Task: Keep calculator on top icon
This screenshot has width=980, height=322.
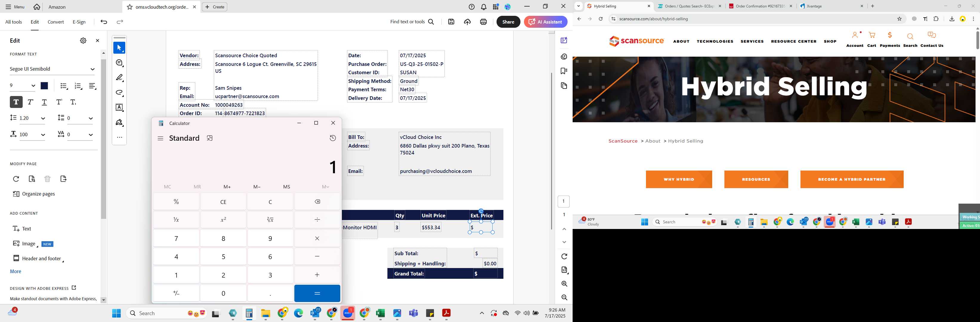Action: click(x=210, y=138)
